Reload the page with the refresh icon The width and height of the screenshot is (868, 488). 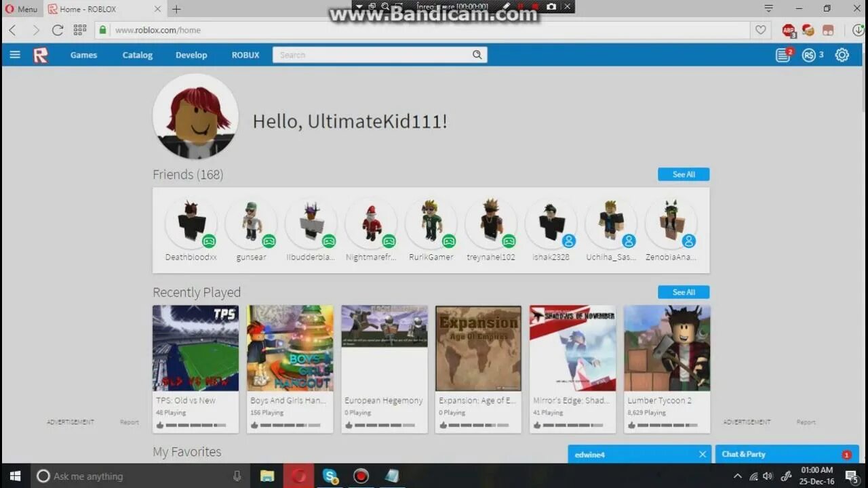click(58, 30)
